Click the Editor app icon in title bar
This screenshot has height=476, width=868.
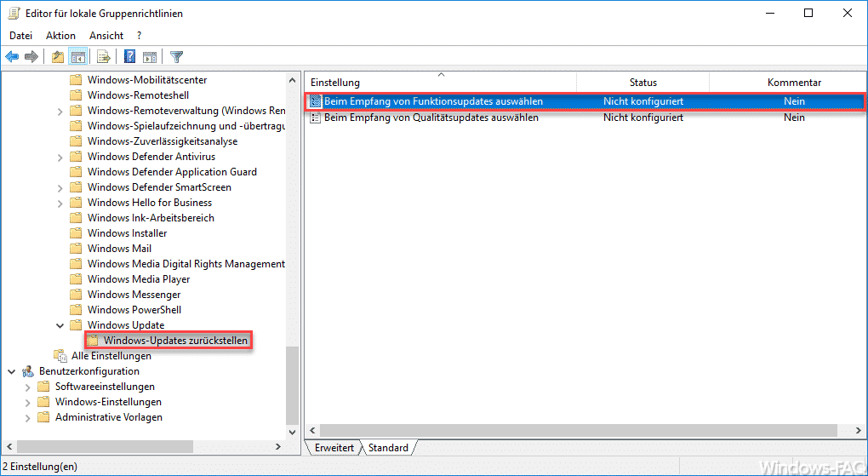14,14
